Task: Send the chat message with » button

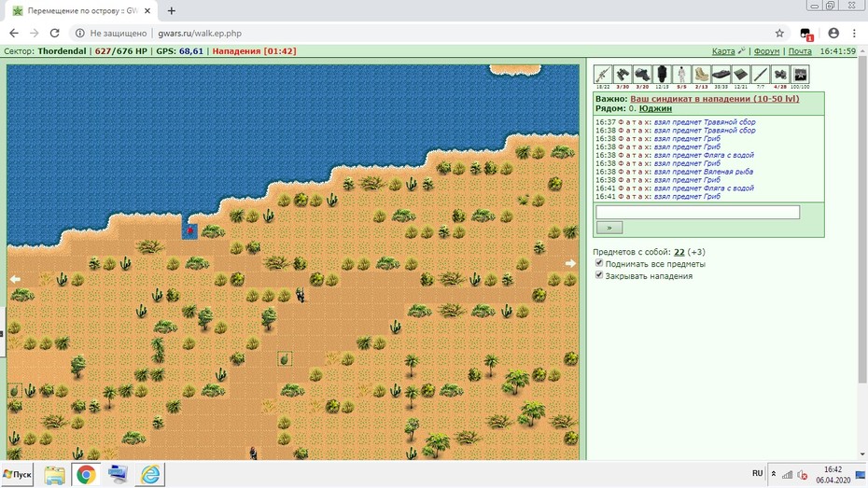Action: (x=609, y=228)
